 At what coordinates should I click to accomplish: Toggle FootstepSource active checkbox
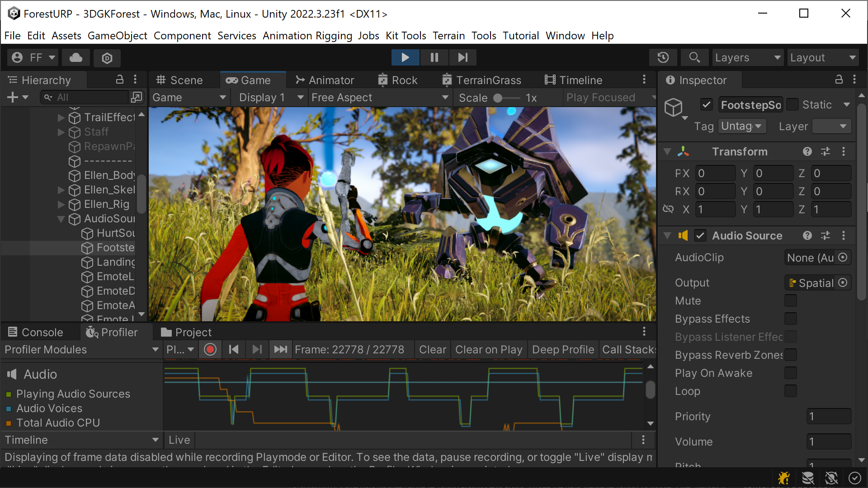click(707, 104)
